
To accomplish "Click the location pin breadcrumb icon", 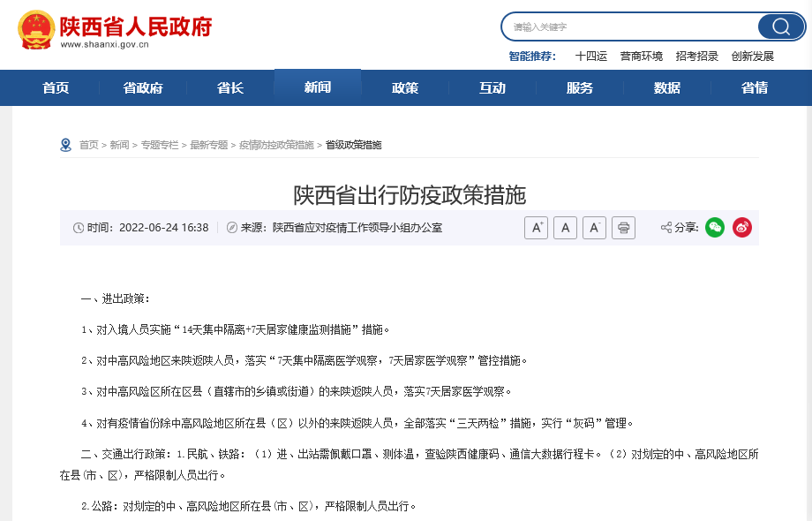I will click(x=66, y=145).
